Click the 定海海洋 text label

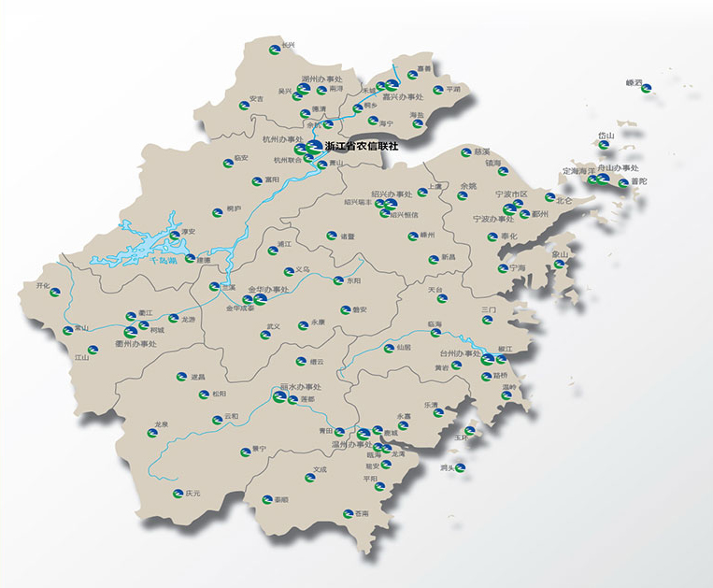coord(579,171)
